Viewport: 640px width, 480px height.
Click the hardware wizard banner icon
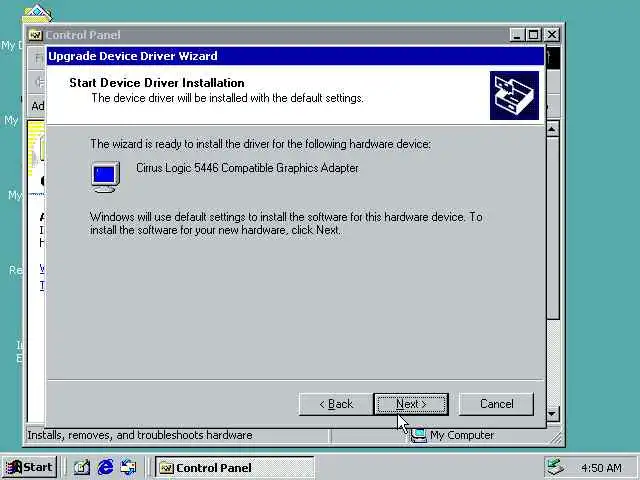point(514,96)
